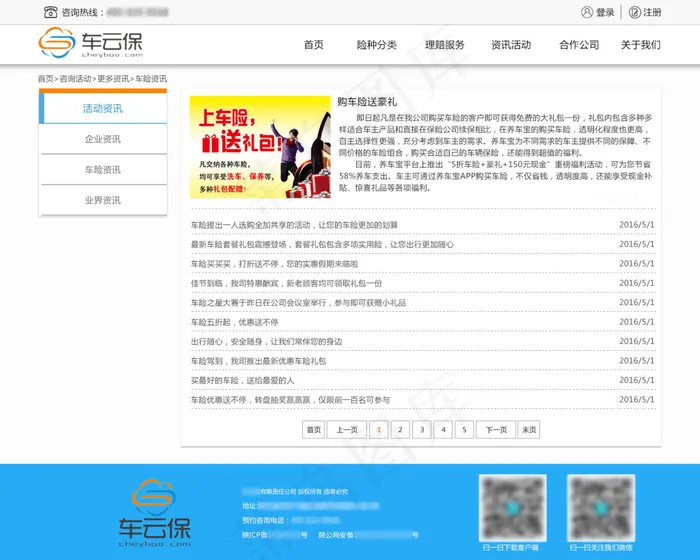Jump to page 3 in pagination
The image size is (700, 560).
[421, 430]
